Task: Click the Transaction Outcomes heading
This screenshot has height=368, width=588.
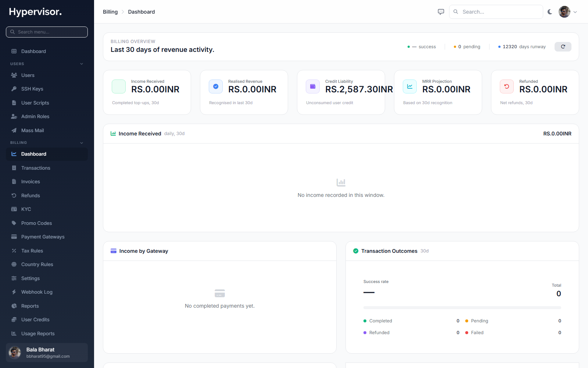Action: [389, 251]
